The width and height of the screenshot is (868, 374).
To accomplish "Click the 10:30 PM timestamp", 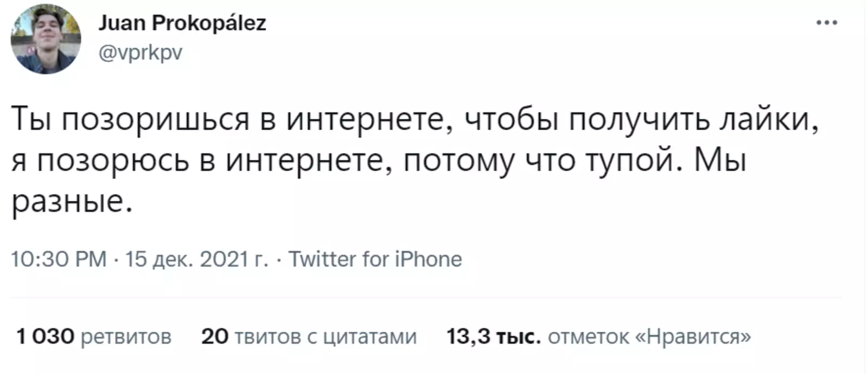I will click(59, 259).
